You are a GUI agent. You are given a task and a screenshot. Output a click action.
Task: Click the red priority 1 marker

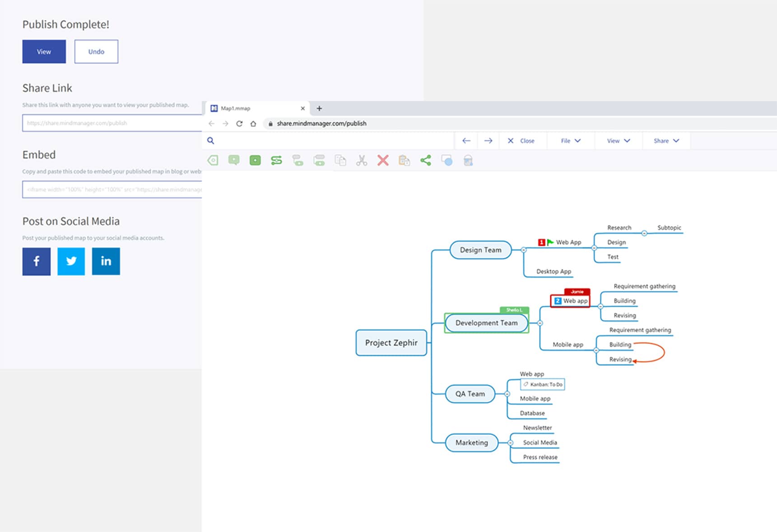[x=542, y=243]
